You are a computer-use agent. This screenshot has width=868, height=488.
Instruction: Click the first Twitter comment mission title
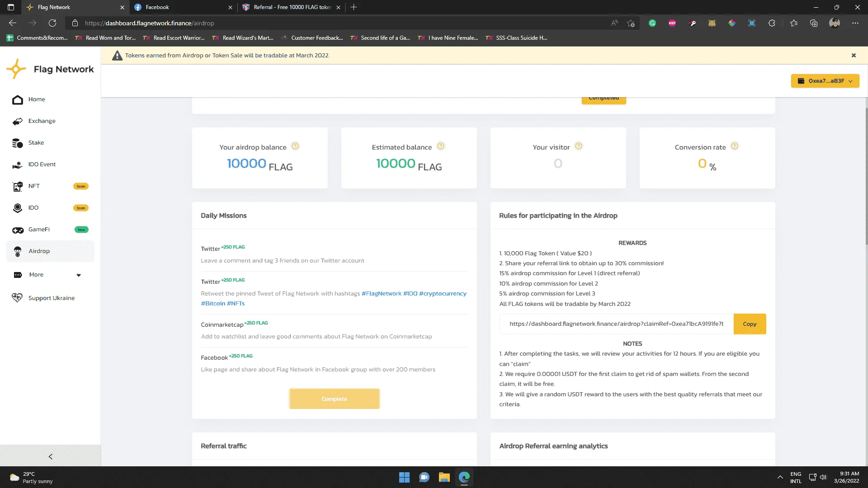point(210,249)
